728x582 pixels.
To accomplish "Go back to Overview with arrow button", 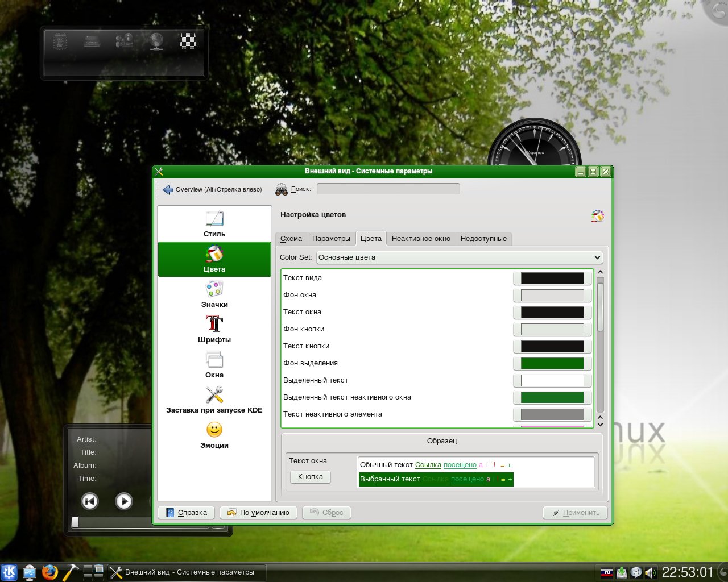I will [213, 189].
